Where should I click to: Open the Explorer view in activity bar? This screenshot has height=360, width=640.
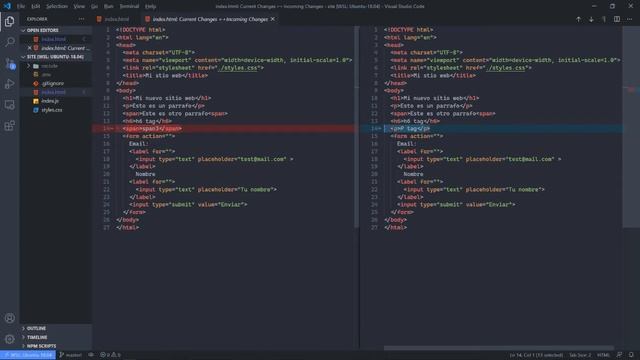[9, 21]
